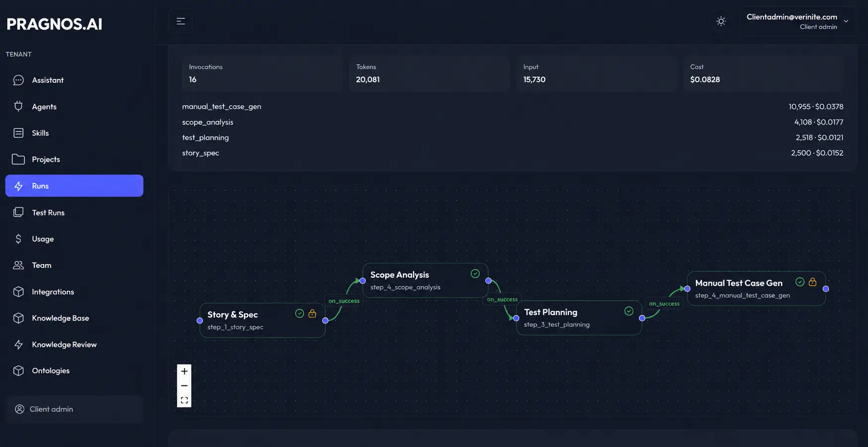Click the check status icon on Test Planning
Screen dimensions: 868x447
[629, 311]
